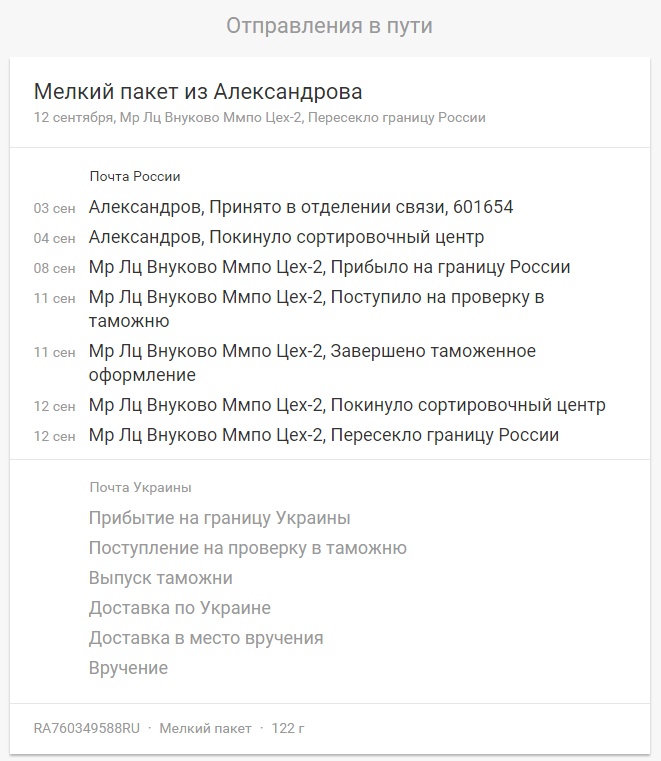Click 'Доставка в место вручения' step

[x=206, y=638]
